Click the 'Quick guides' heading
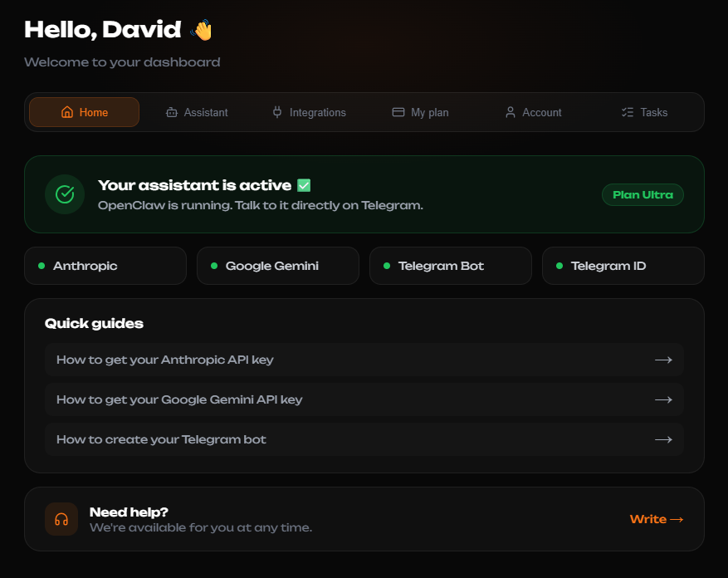Viewport: 728px width, 578px height. (94, 323)
